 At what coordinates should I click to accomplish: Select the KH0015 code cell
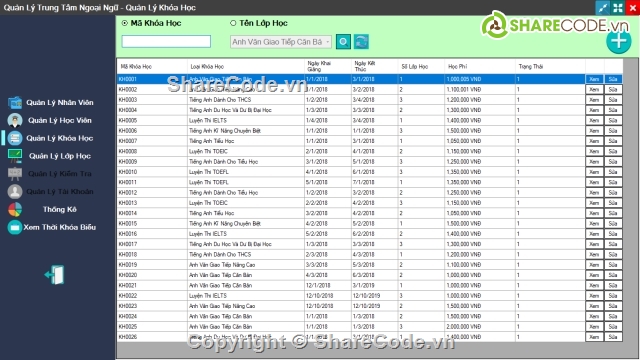coord(152,224)
